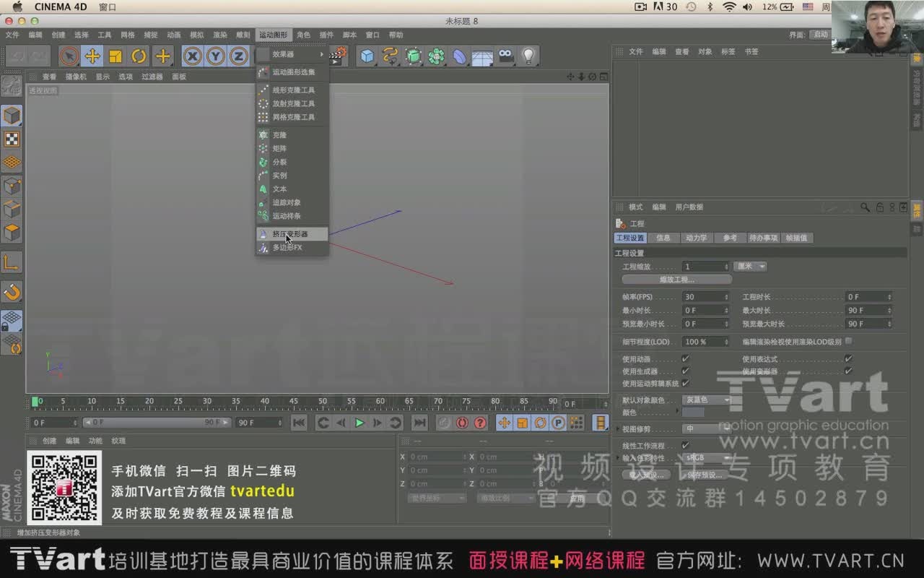The height and width of the screenshot is (578, 924).
Task: Toggle autokeying button in timeline
Action: [462, 423]
